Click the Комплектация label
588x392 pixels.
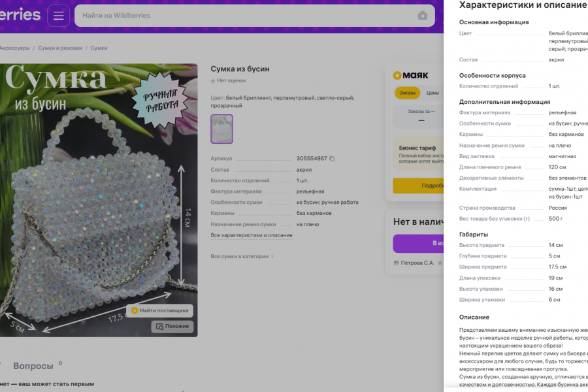coord(478,189)
